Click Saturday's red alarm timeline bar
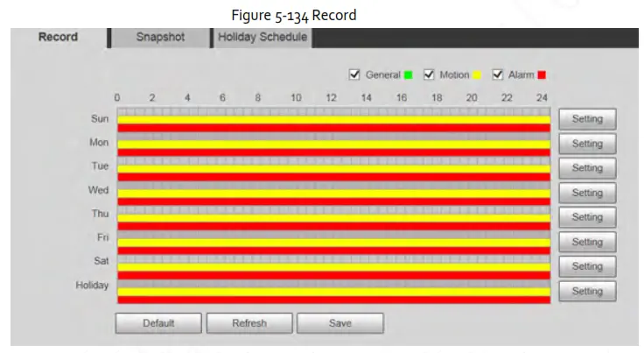This screenshot has width=644, height=353. coord(334,275)
